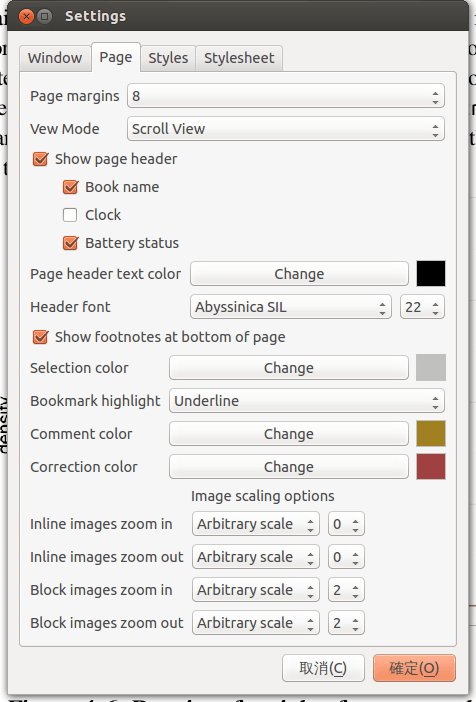
Task: Open Block images zoom in scale dropdown
Action: [256, 590]
